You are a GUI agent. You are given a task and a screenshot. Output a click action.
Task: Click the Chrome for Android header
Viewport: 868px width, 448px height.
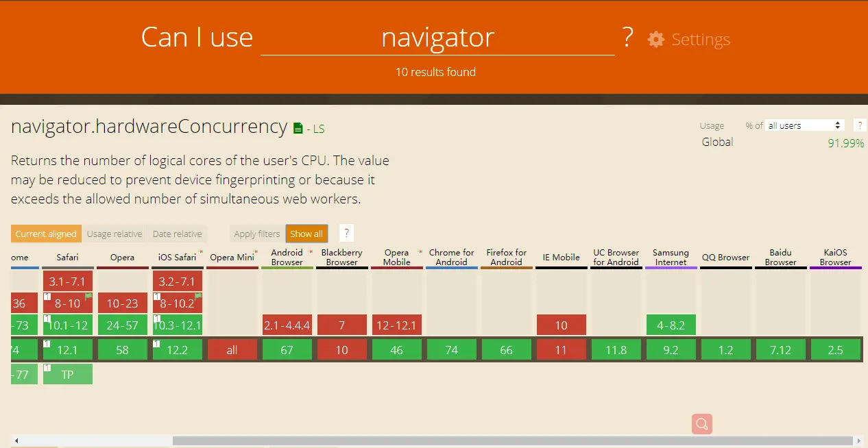pos(452,258)
